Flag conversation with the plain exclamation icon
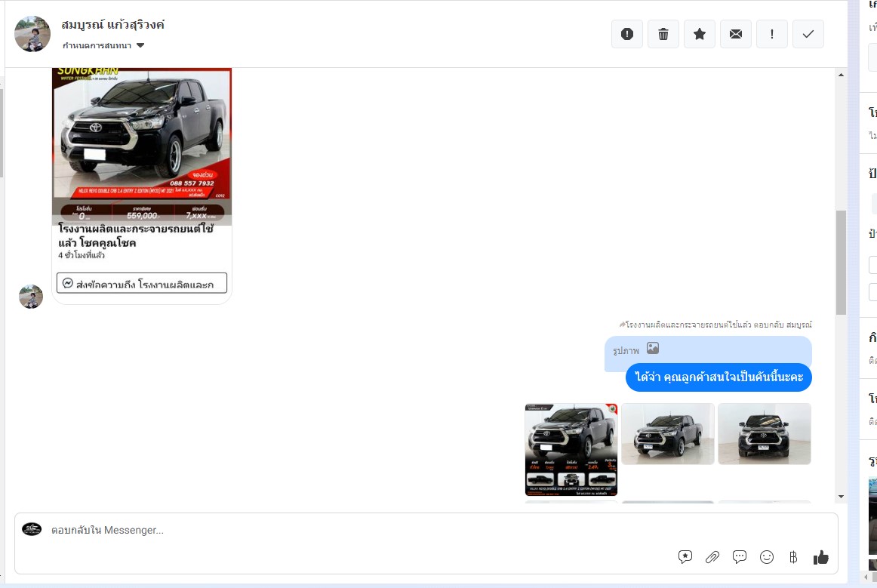This screenshot has width=877, height=588. pyautogui.click(x=772, y=34)
